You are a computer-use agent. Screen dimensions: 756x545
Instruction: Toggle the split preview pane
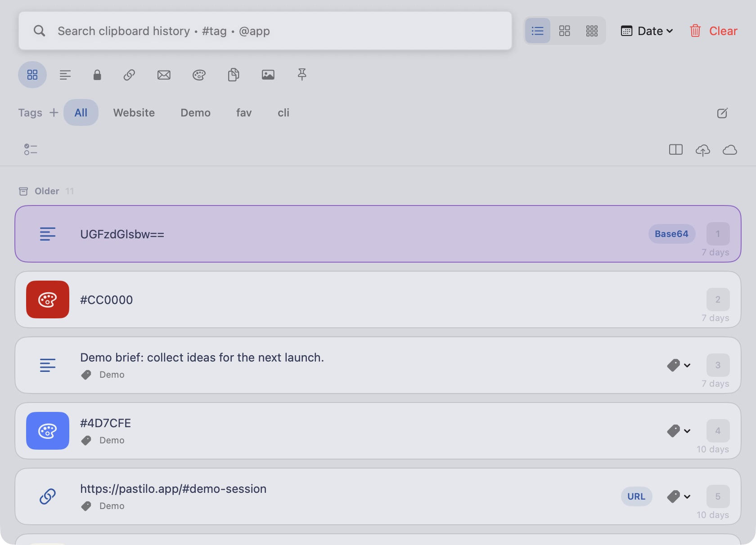pos(676,150)
